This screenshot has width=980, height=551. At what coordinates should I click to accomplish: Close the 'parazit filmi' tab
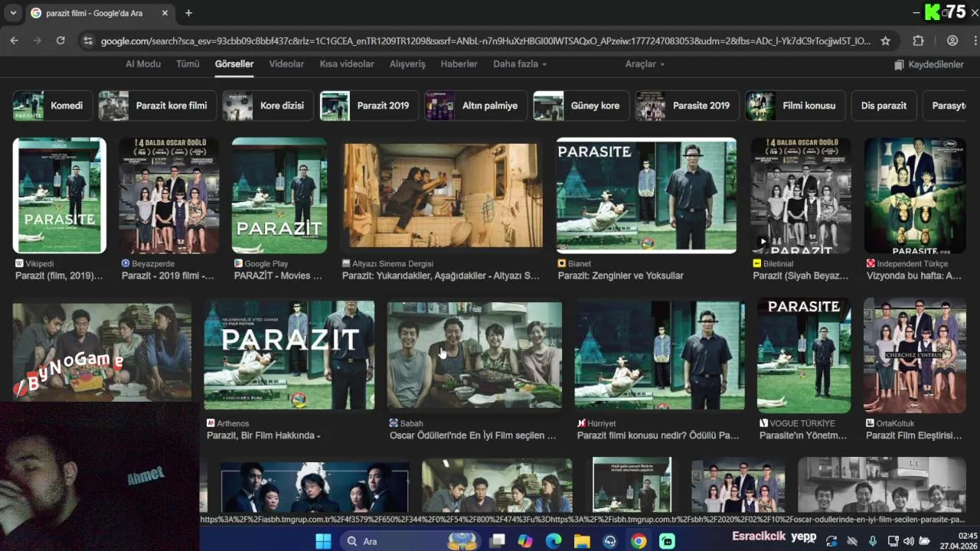(x=165, y=13)
